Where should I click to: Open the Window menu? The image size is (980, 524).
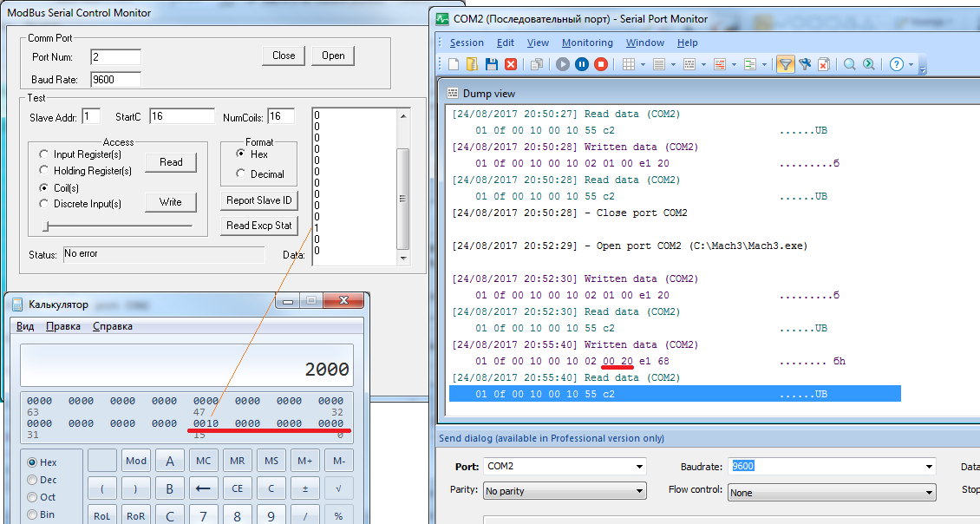point(645,43)
